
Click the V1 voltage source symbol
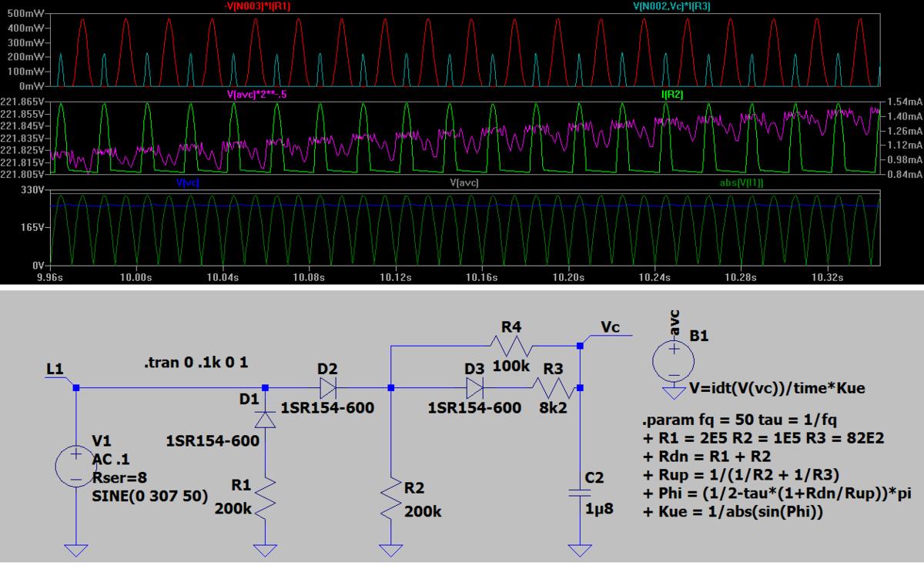75,467
